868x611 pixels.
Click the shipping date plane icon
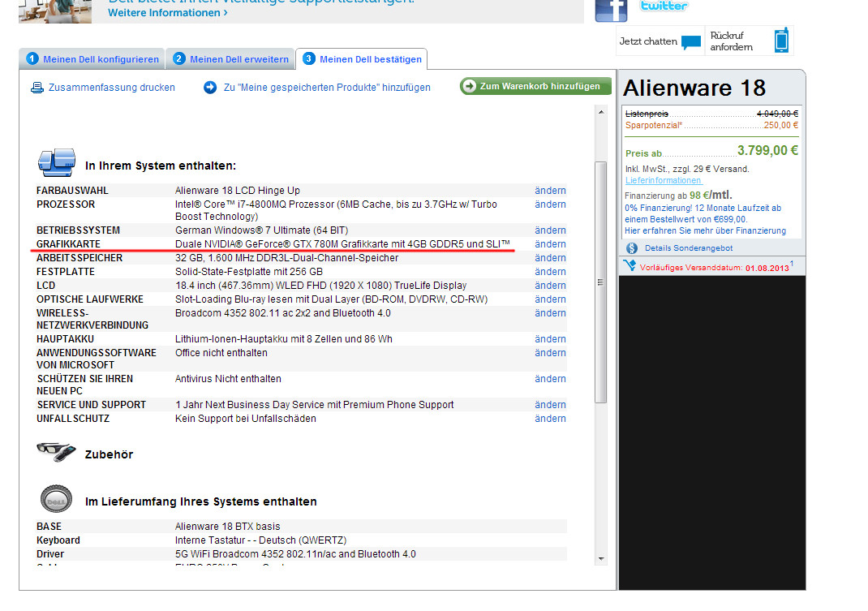(x=630, y=265)
